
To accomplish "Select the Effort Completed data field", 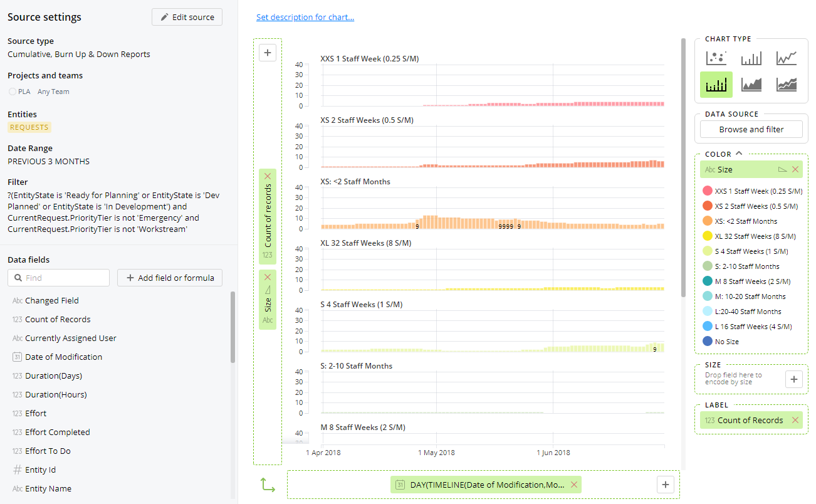I will click(57, 432).
